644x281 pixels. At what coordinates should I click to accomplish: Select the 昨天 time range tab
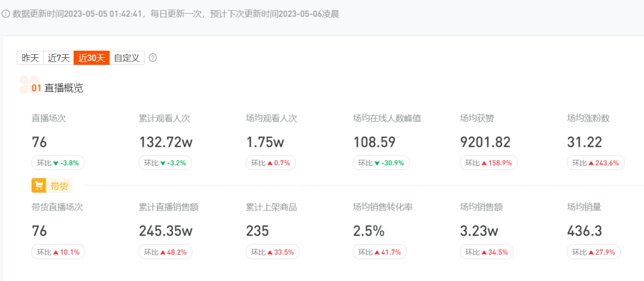tap(30, 58)
